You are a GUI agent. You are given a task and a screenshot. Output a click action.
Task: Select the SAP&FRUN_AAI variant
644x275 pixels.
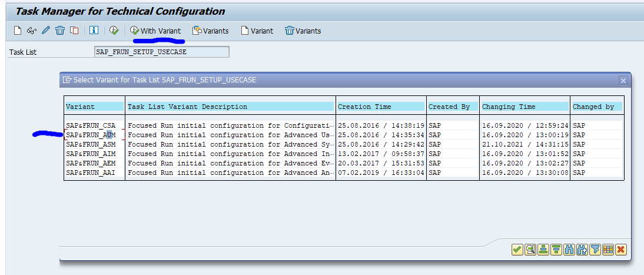click(x=94, y=173)
